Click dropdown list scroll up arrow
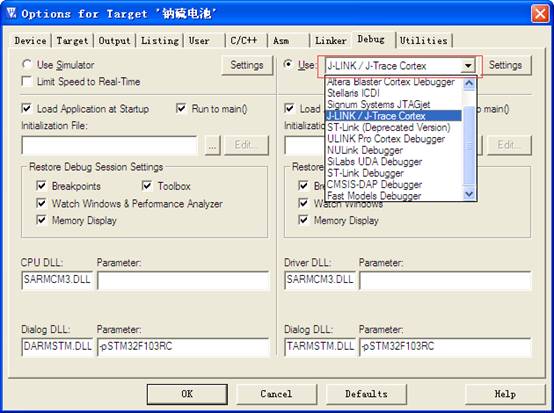This screenshot has height=413, width=554. click(469, 84)
